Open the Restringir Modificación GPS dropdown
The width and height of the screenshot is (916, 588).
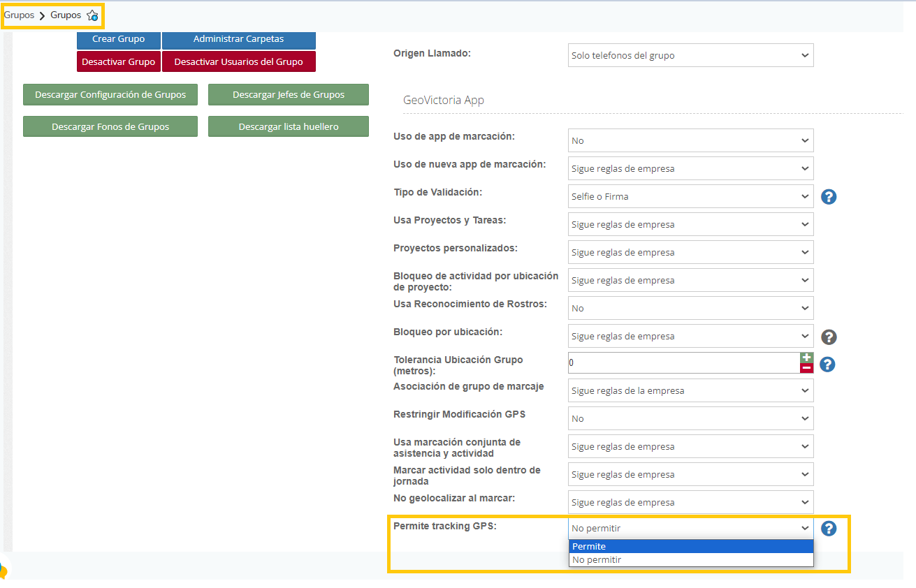(x=690, y=418)
